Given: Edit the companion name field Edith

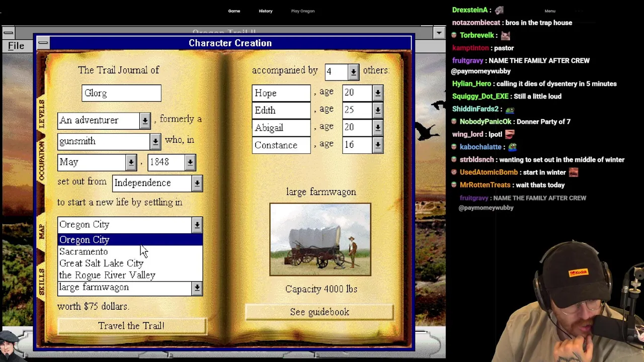Looking at the screenshot, I should pos(281,110).
